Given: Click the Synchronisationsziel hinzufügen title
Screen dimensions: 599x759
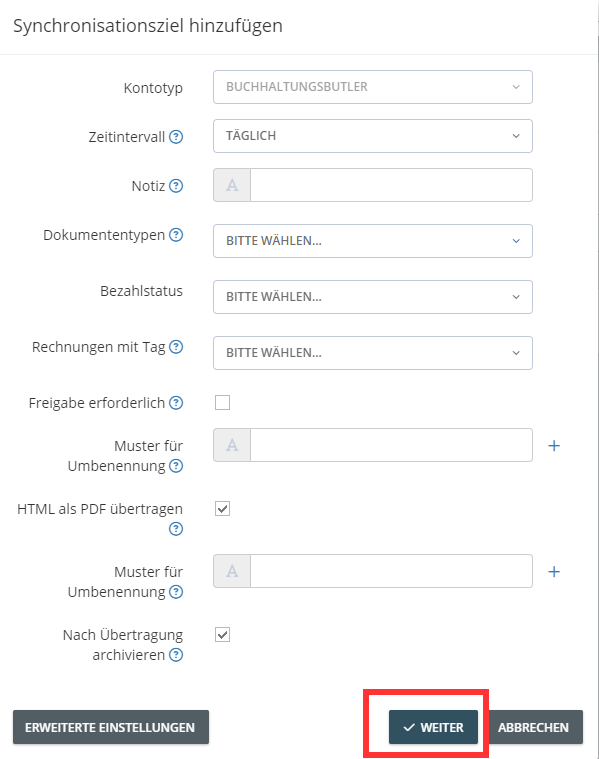Looking at the screenshot, I should tap(148, 26).
